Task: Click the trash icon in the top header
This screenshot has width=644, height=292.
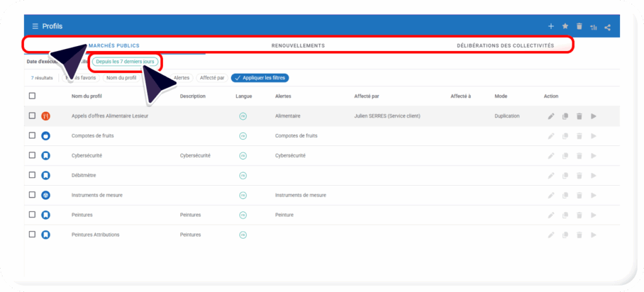Action: pos(579,26)
